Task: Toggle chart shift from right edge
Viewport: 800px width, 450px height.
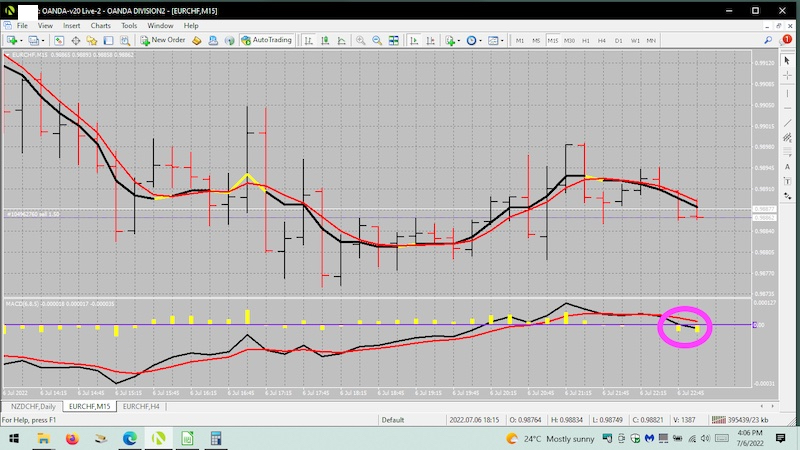Action: pyautogui.click(x=430, y=40)
